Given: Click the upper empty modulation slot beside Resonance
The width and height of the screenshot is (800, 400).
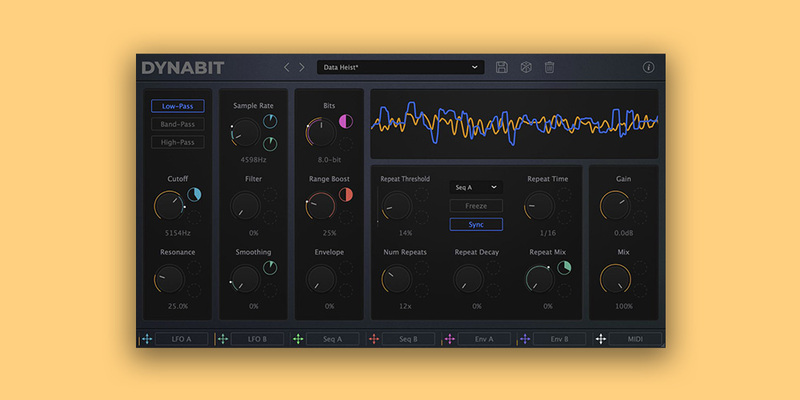Looking at the screenshot, I should pyautogui.click(x=194, y=268).
